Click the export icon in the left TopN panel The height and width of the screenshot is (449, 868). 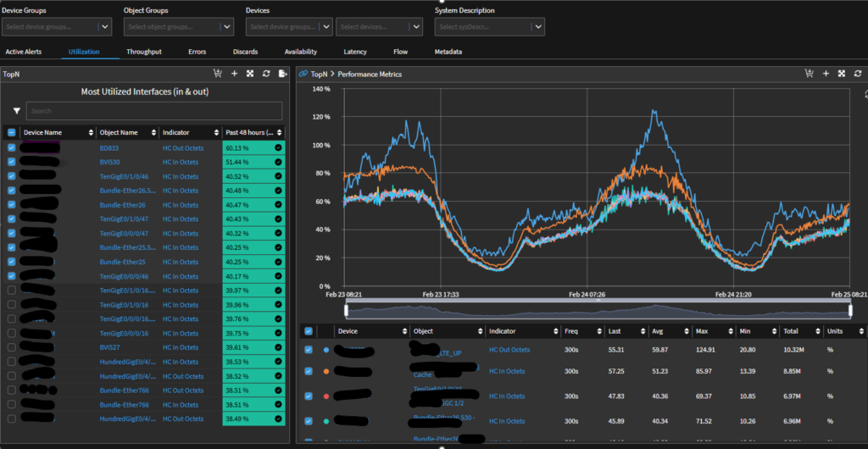(281, 74)
